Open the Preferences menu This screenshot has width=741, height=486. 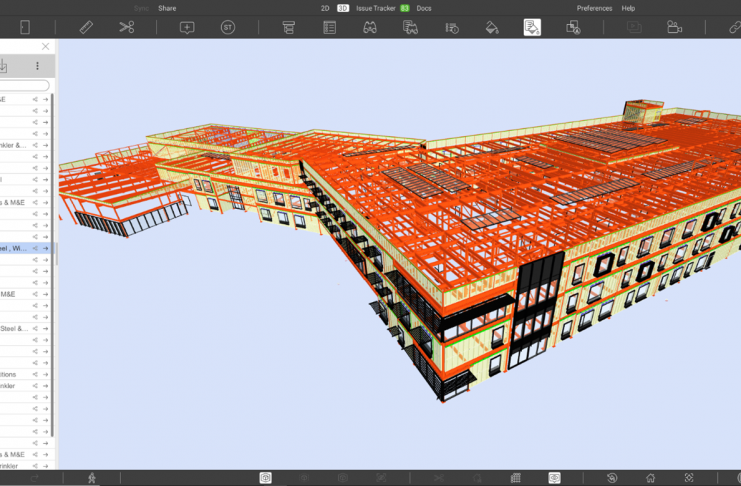coord(594,8)
